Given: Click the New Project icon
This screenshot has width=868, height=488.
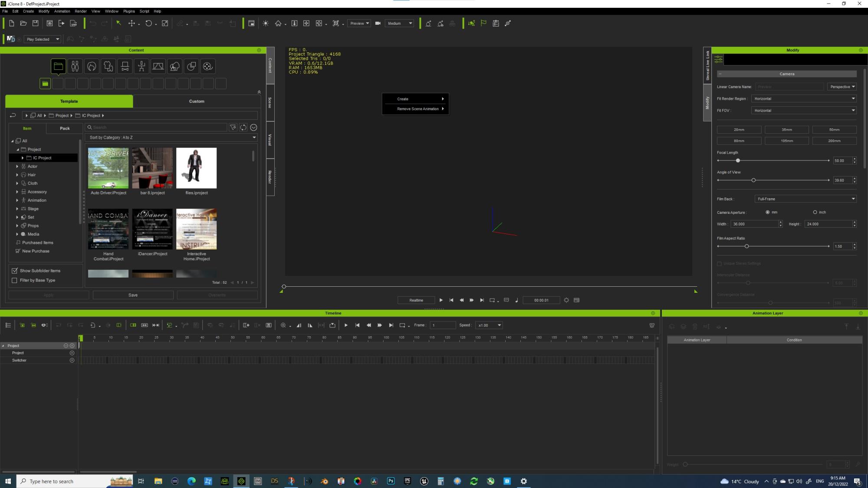Looking at the screenshot, I should point(11,23).
